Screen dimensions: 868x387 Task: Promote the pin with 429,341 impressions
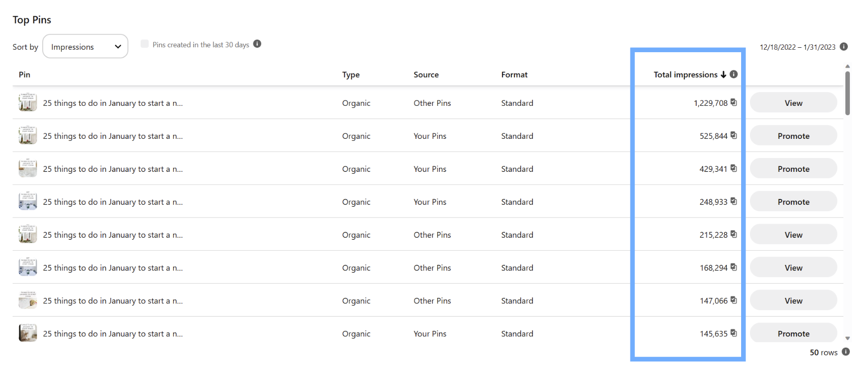point(793,169)
